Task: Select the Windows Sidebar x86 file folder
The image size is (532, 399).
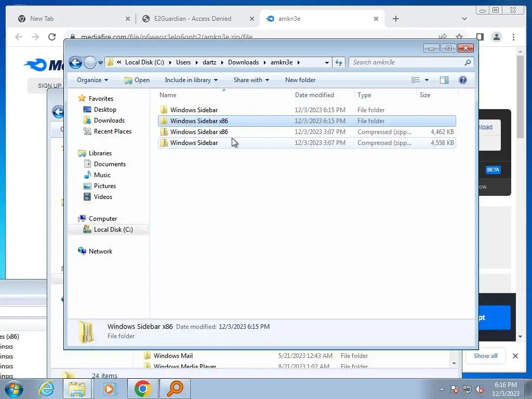Action: click(x=307, y=121)
